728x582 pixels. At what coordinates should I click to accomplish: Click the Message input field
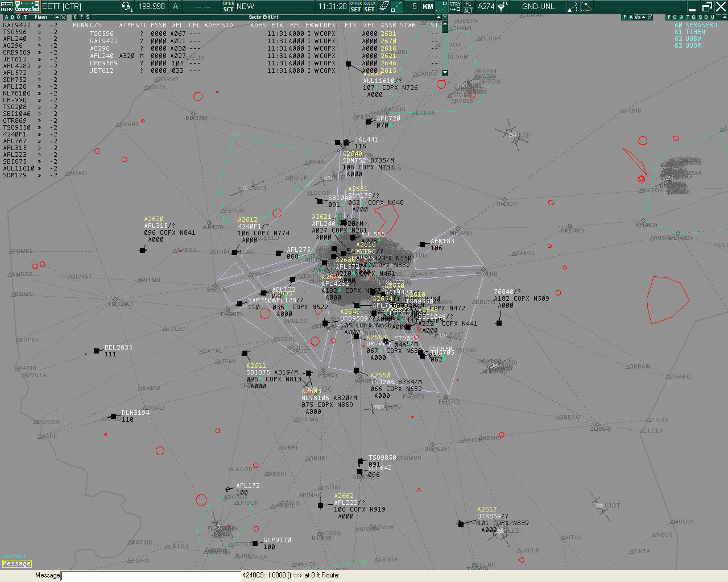point(151,576)
